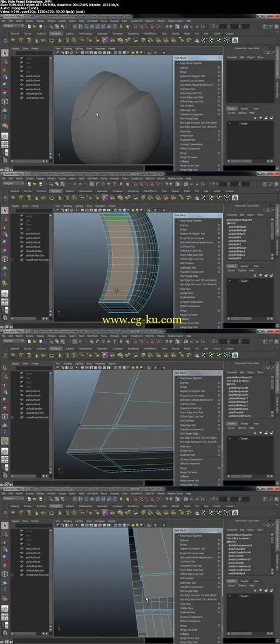Click the purple shelf icon in 00:07:15 frame
This screenshot has height=644, width=280.
pos(106,355)
